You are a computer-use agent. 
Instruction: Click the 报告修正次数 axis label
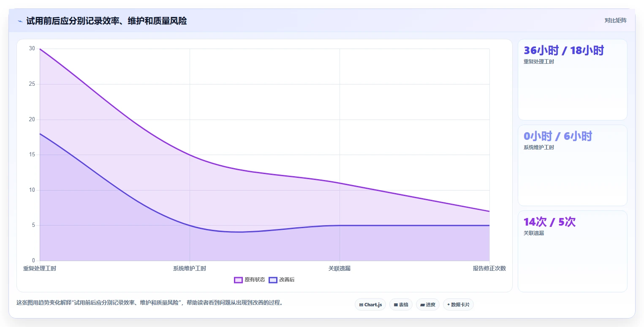(489, 268)
